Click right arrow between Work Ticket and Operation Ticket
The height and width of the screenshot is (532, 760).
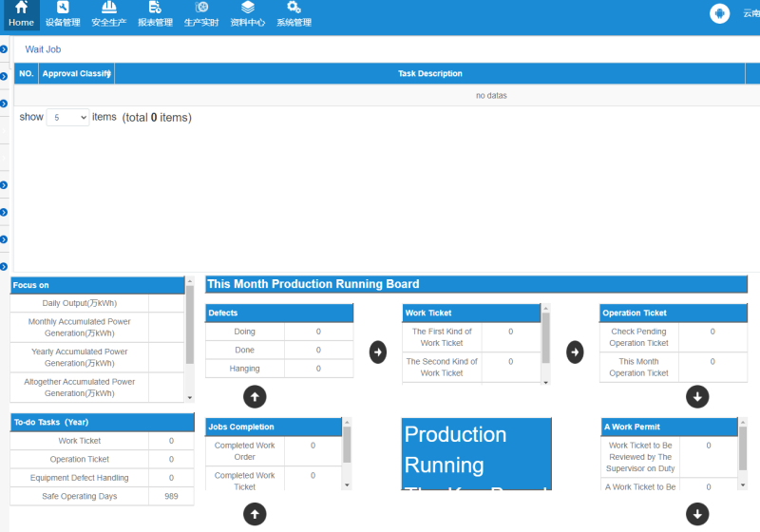click(x=575, y=351)
